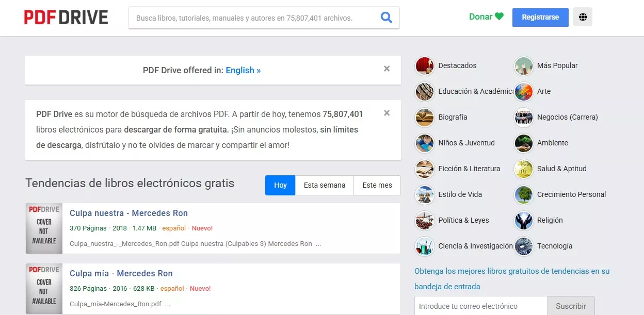Click the '370 Páginas' text
The width and height of the screenshot is (644, 315).
click(88, 228)
